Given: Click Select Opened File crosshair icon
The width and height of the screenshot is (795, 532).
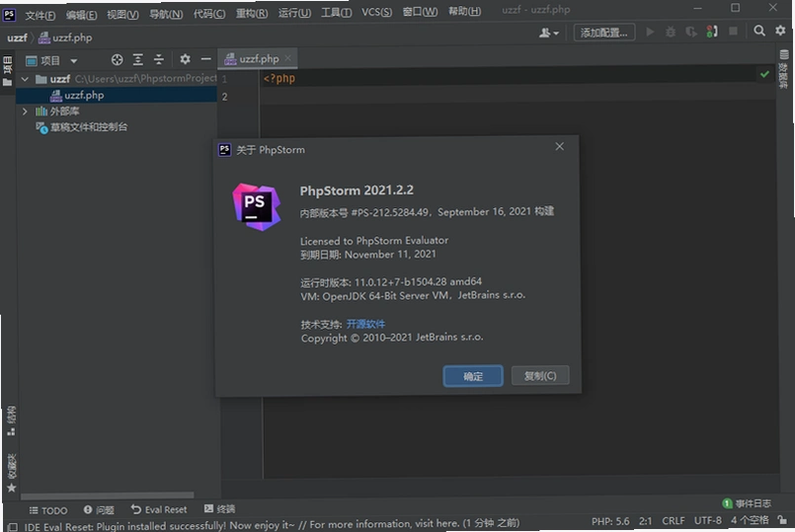Looking at the screenshot, I should point(118,60).
